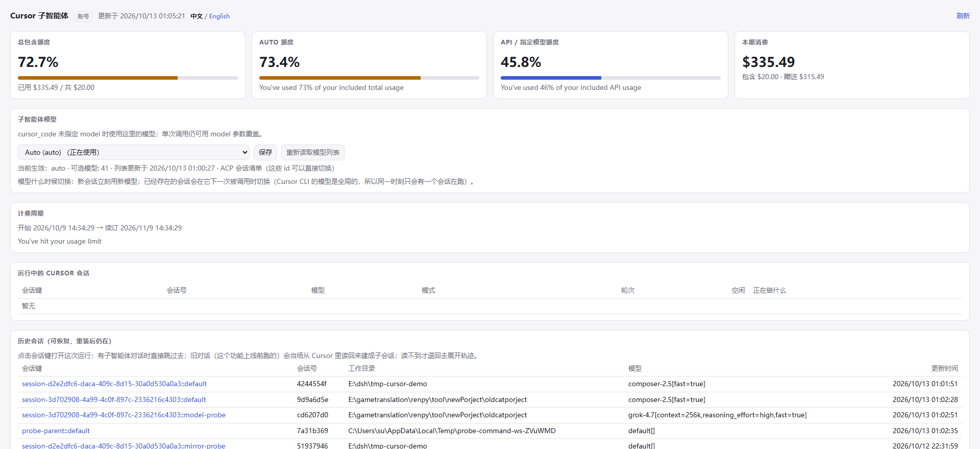Click session id 7a31b369
Screen dimensions: 980x449
[312, 431]
